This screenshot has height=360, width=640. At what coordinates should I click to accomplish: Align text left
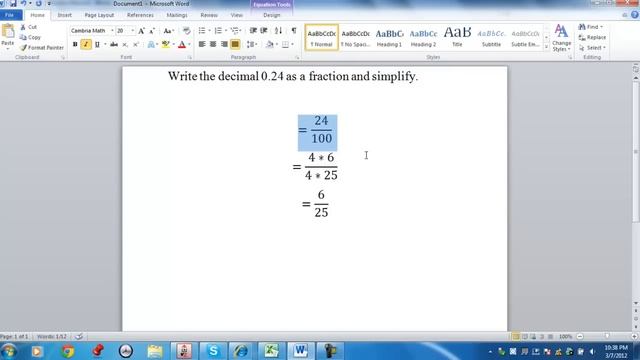pos(202,44)
